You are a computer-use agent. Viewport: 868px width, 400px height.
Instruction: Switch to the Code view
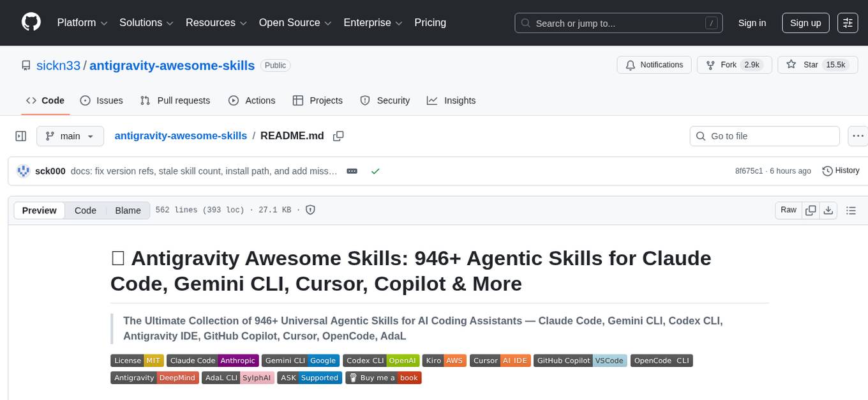click(86, 210)
